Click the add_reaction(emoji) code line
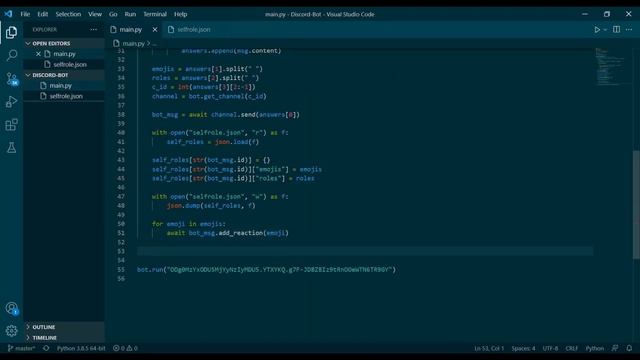This screenshot has width=640, height=360. (227, 233)
